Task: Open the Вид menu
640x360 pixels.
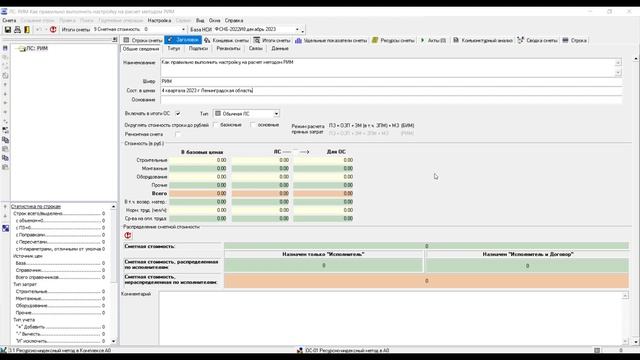Action: [x=200, y=20]
